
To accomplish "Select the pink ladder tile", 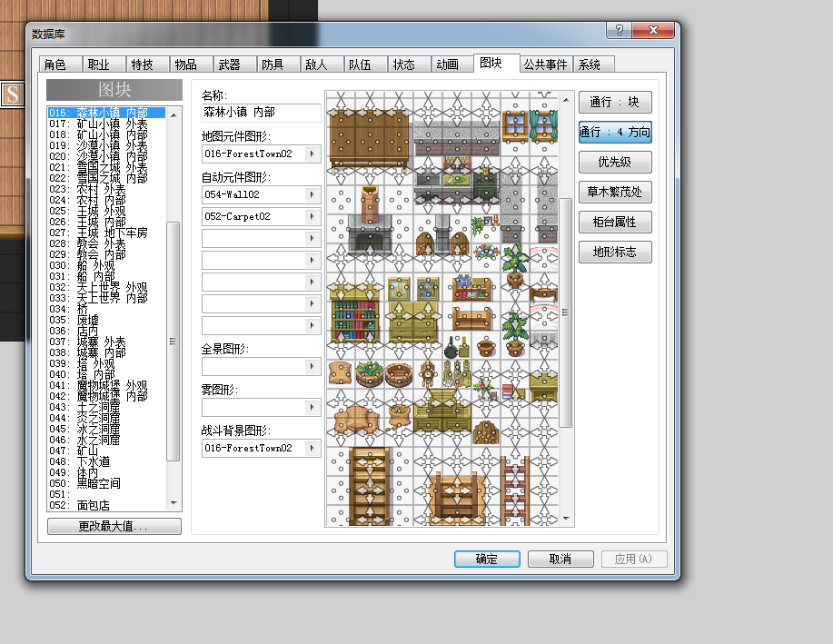I will 514,491.
